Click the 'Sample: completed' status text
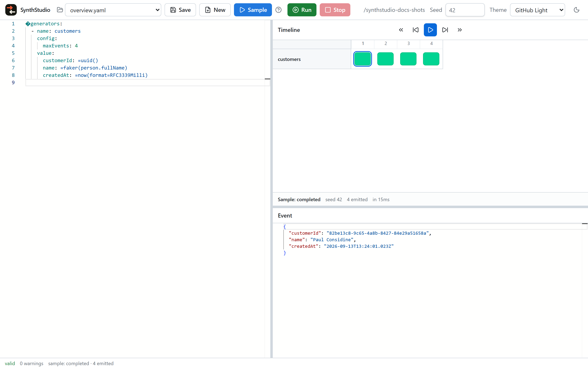The height and width of the screenshot is (368, 588). click(299, 199)
